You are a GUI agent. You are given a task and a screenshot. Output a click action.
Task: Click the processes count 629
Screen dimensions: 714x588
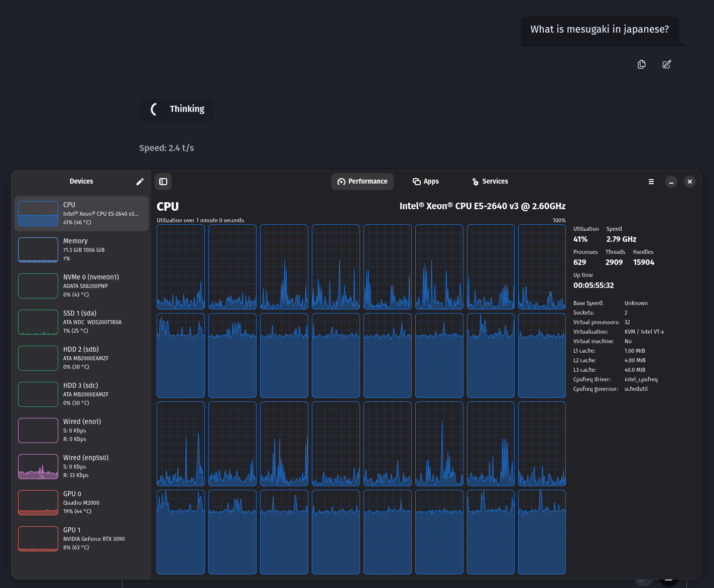579,262
